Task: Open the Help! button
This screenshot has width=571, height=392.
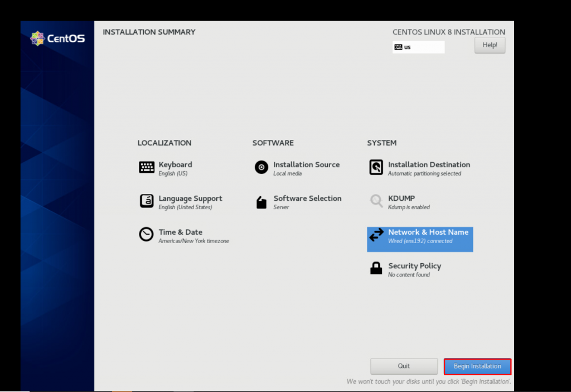Action: pos(490,45)
